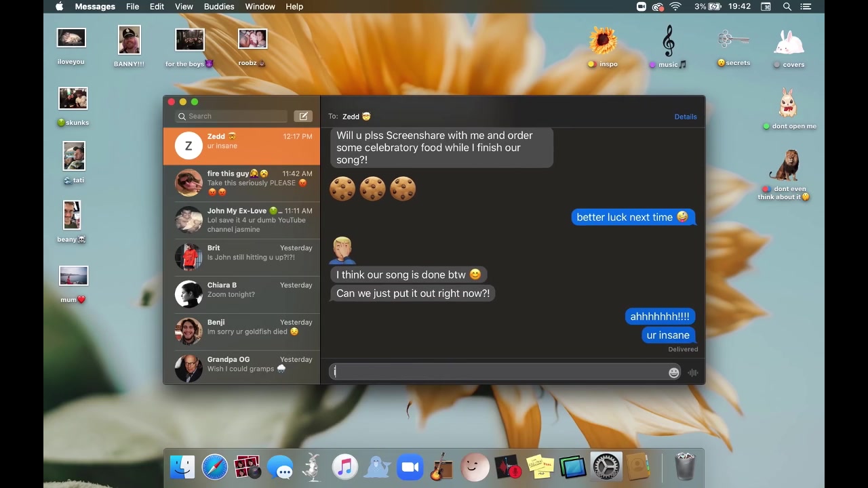Click the conversations Search field

click(x=231, y=117)
